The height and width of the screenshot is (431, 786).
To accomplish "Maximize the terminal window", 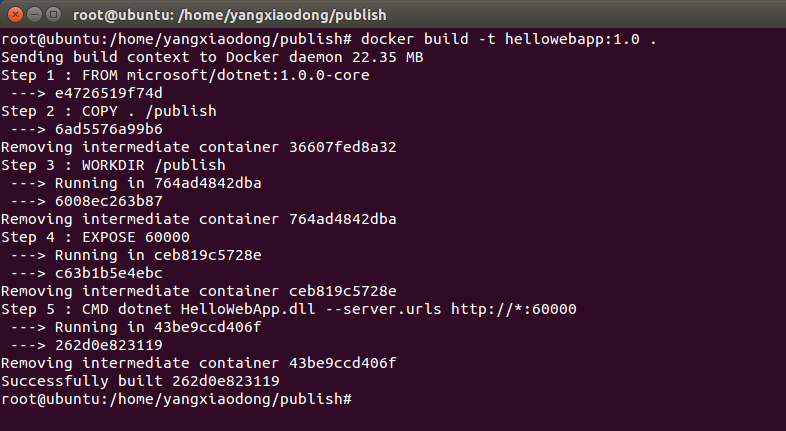I will [x=54, y=15].
